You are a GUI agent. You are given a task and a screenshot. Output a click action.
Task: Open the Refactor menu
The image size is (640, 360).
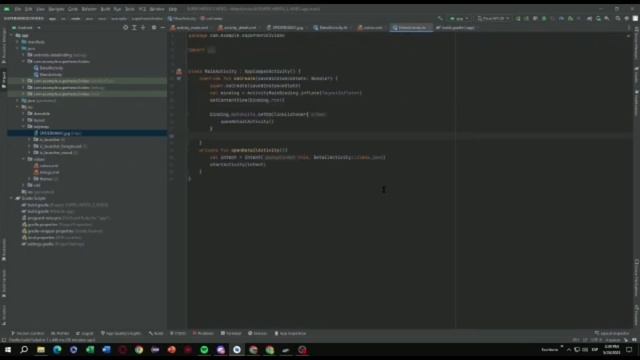tap(89, 9)
